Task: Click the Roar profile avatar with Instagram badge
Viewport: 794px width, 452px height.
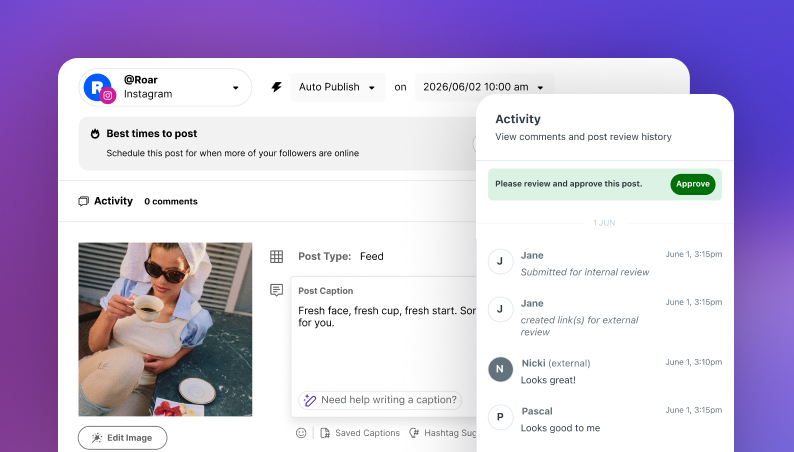Action: 99,88
